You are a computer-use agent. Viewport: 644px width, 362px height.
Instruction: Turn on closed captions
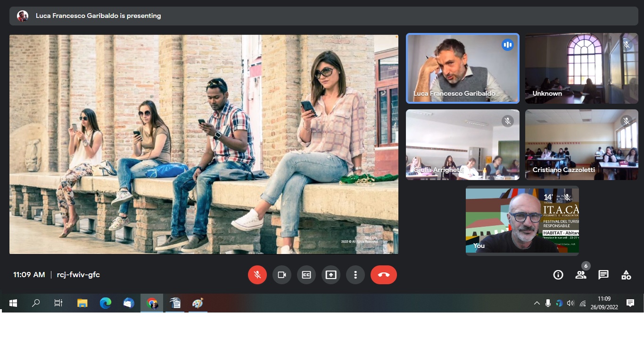click(306, 275)
